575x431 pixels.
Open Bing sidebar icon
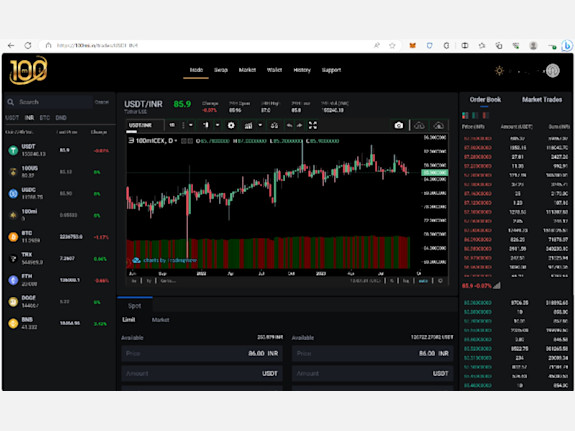567,45
